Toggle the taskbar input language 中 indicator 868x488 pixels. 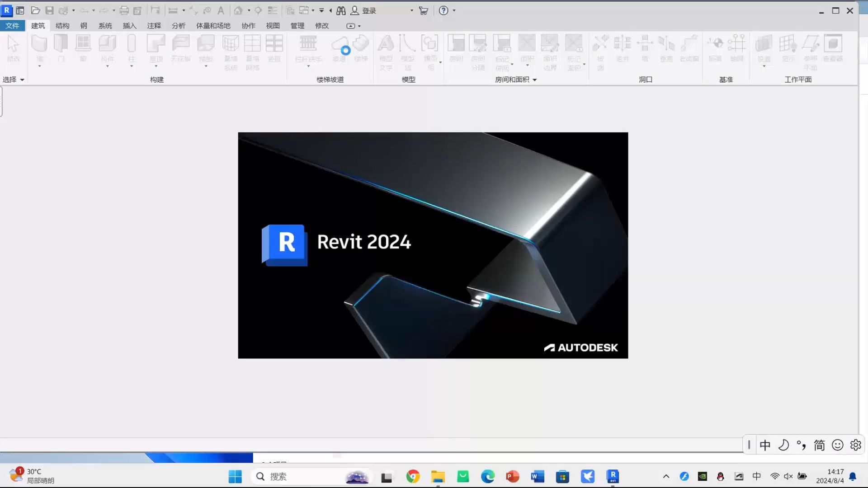pyautogui.click(x=756, y=476)
